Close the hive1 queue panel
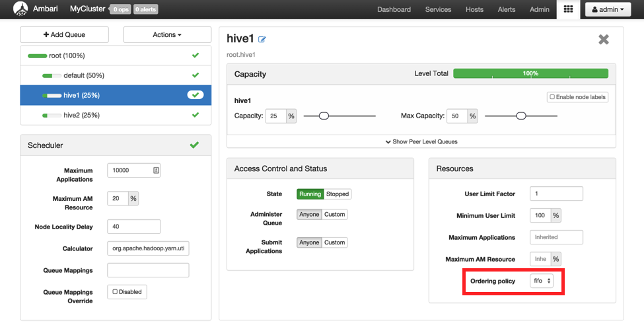 603,40
